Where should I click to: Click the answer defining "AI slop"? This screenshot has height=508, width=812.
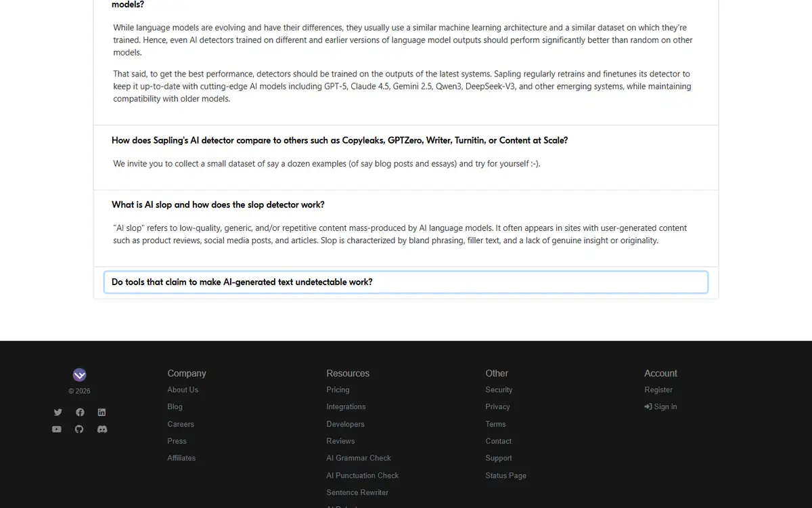[x=400, y=234]
